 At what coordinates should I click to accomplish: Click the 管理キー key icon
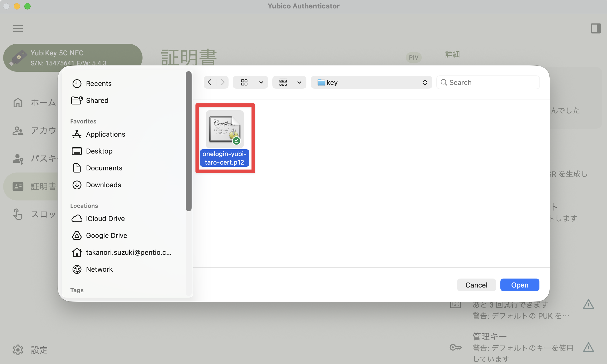[456, 347]
